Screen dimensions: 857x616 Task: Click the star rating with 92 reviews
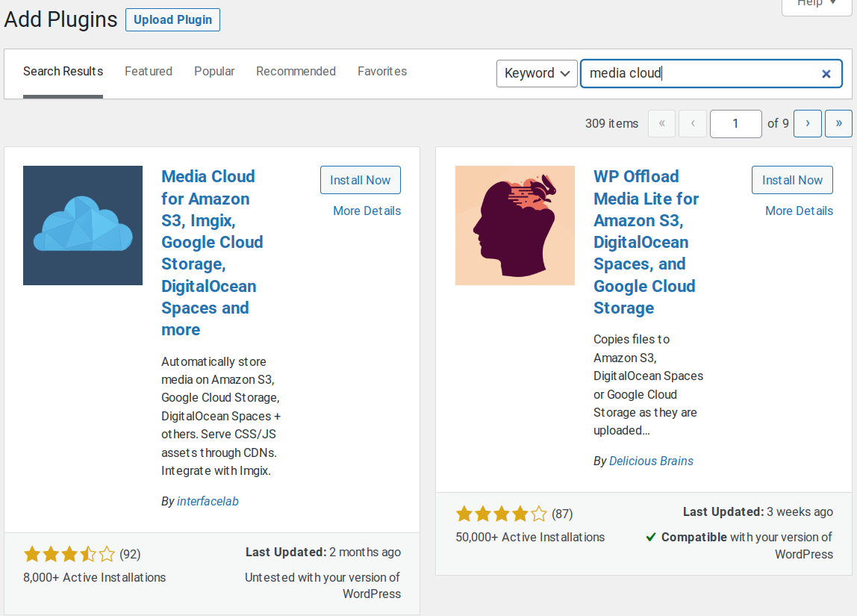pos(69,554)
